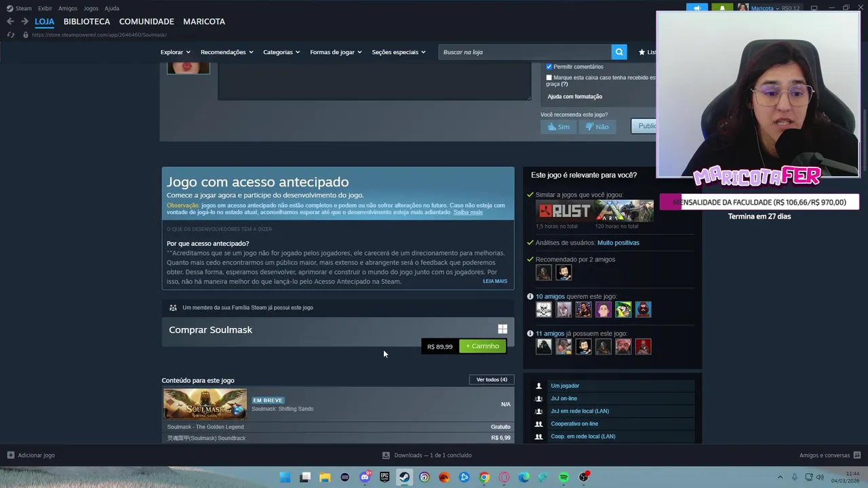
Task: Click 'Soulmask - The Golden Legend' DLC row
Action: (338, 427)
